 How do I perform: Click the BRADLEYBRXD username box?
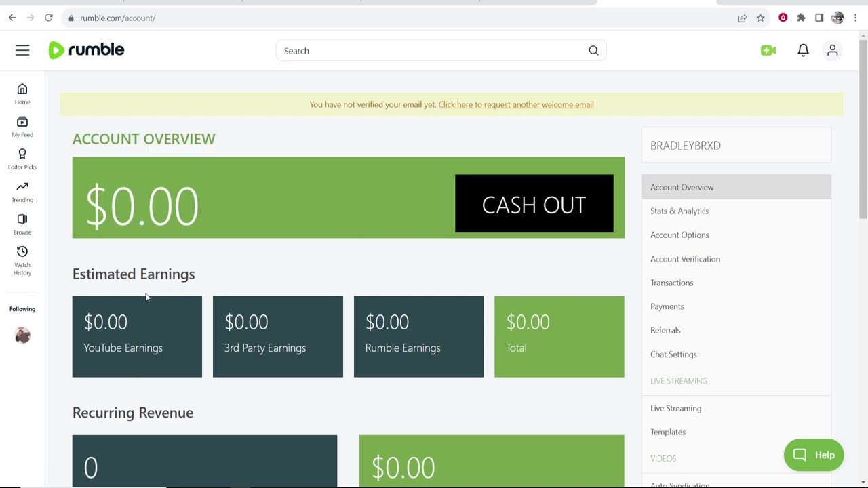(x=736, y=145)
